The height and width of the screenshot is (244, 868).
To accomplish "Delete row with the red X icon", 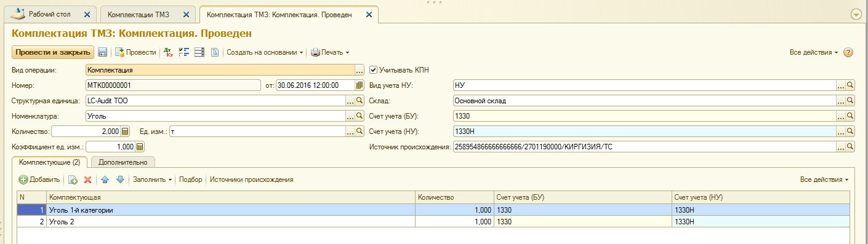I will (x=87, y=179).
